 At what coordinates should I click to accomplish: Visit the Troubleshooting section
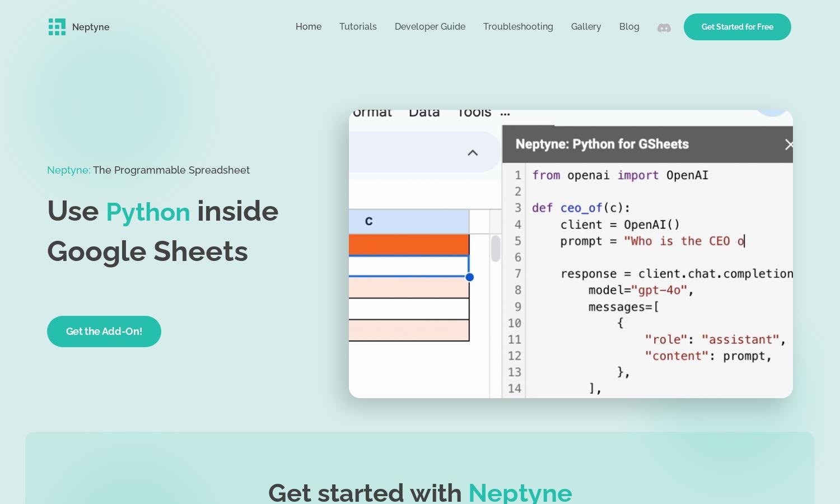518,26
